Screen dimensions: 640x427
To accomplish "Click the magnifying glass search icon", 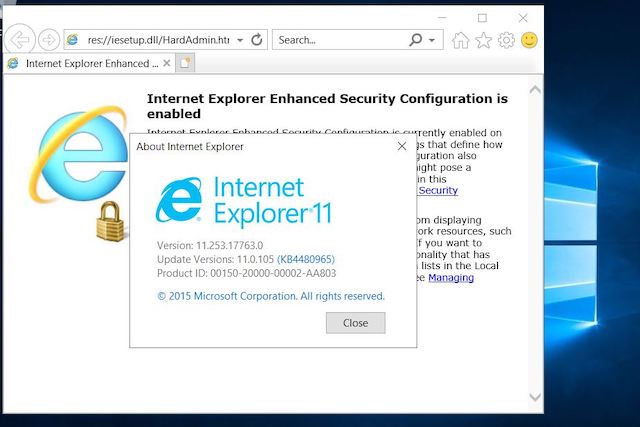I will [x=415, y=40].
